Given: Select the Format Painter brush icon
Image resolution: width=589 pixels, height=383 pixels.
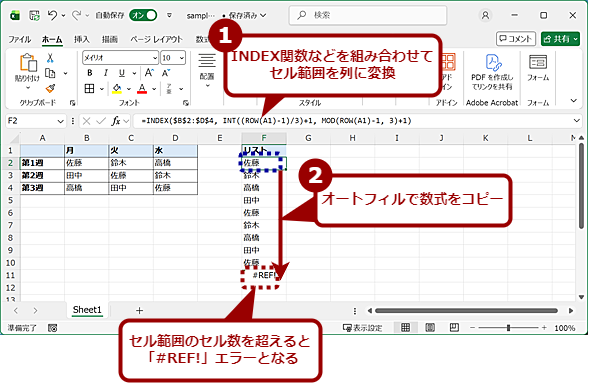Looking at the screenshot, I should point(50,88).
